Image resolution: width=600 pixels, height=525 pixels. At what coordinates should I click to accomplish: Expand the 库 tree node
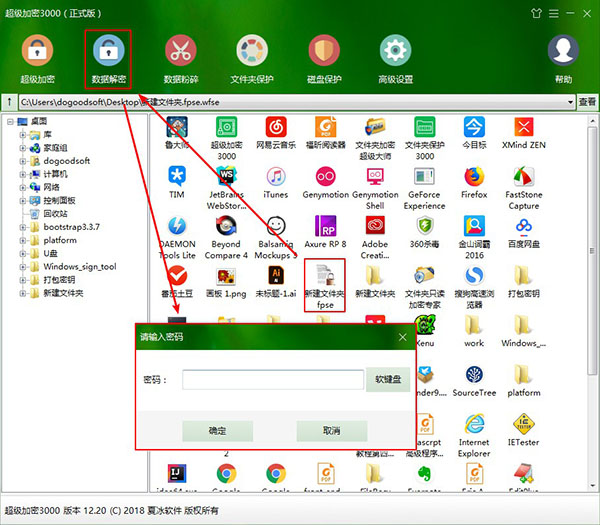point(23,133)
